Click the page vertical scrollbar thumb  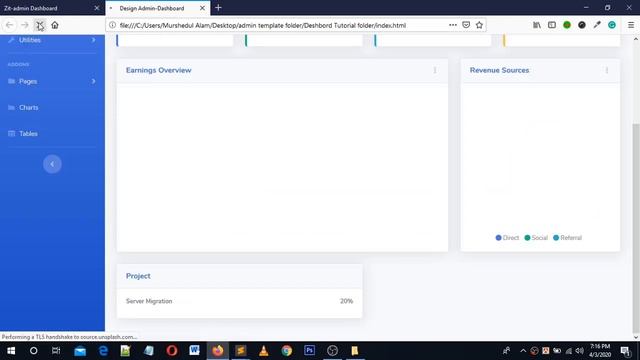pyautogui.click(x=636, y=229)
